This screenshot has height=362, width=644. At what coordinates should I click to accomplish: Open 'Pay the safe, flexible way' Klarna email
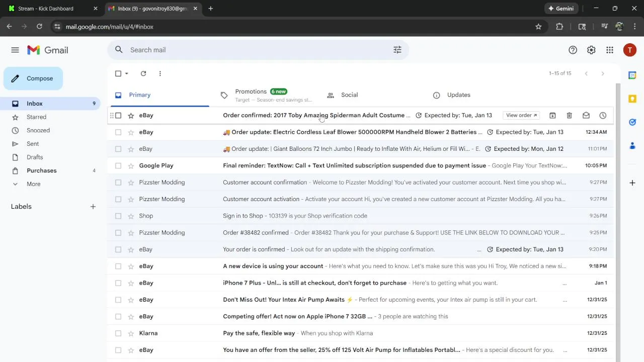[360, 333]
